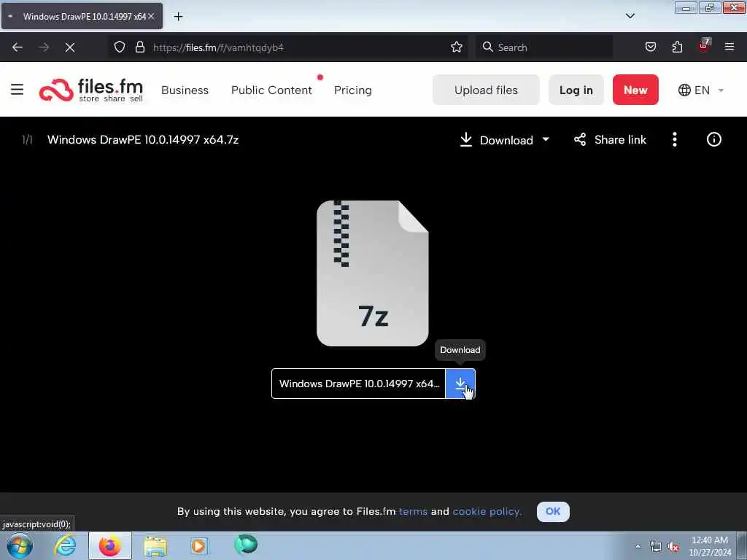Accept cookies with the OK button
This screenshot has height=560, width=747.
[553, 511]
